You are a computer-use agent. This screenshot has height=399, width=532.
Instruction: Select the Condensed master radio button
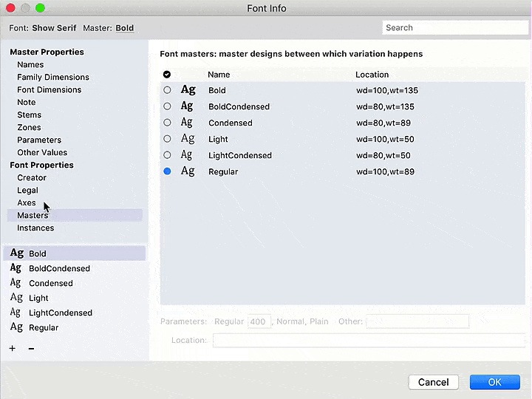[168, 123]
